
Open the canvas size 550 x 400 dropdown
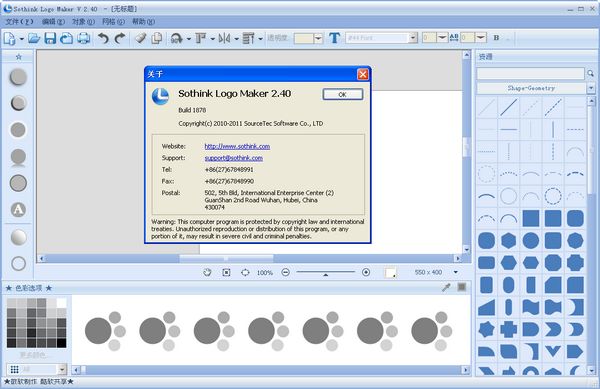[455, 272]
